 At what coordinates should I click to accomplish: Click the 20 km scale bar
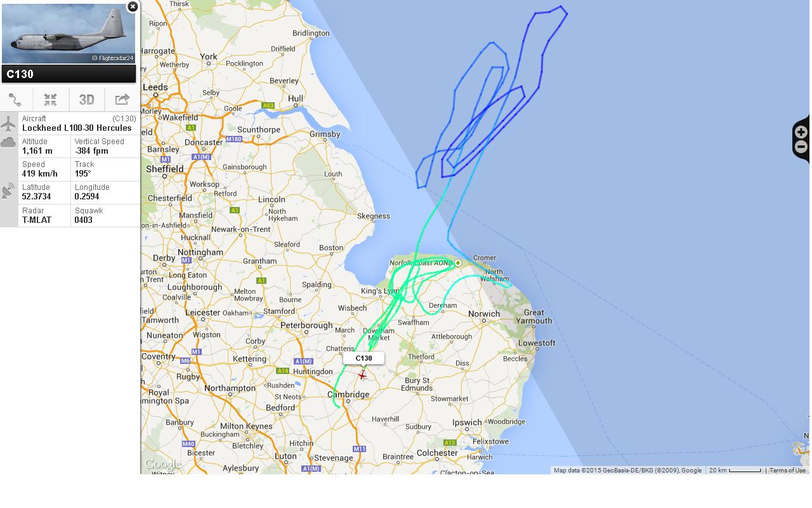(x=735, y=471)
